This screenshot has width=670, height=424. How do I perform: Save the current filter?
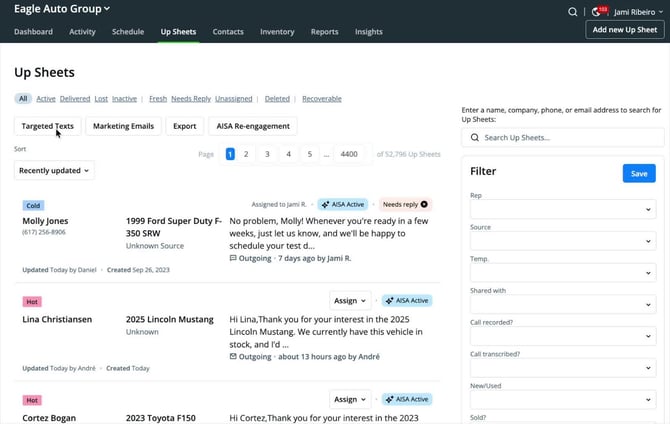pyautogui.click(x=639, y=174)
